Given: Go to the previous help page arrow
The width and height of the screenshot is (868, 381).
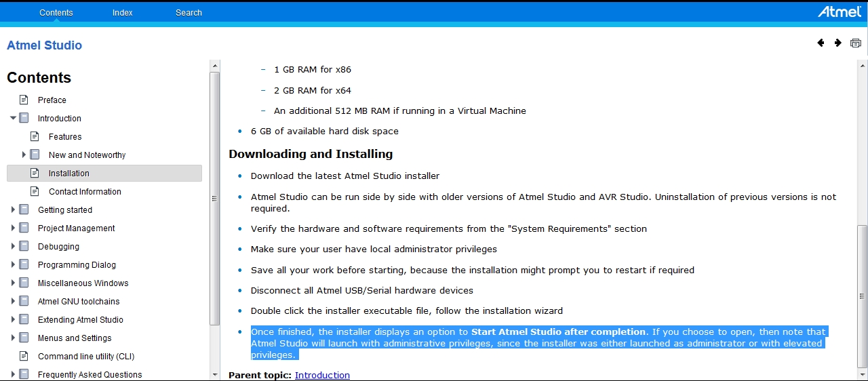Looking at the screenshot, I should [x=821, y=43].
